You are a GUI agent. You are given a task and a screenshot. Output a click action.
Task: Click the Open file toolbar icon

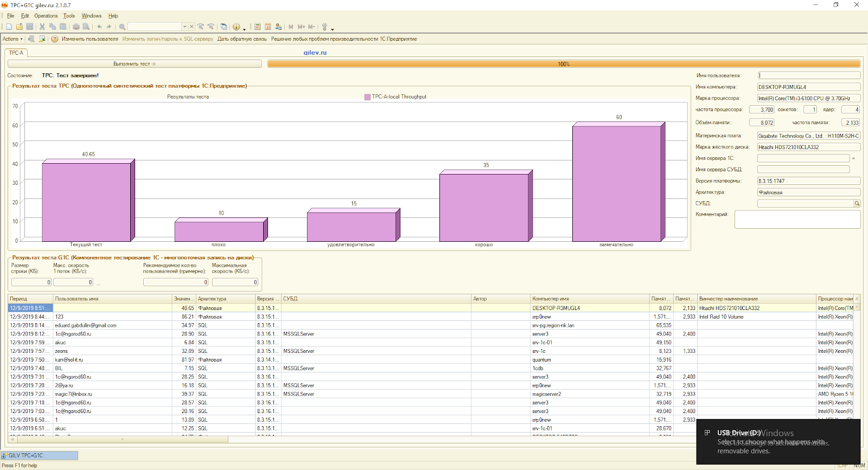tap(20, 27)
